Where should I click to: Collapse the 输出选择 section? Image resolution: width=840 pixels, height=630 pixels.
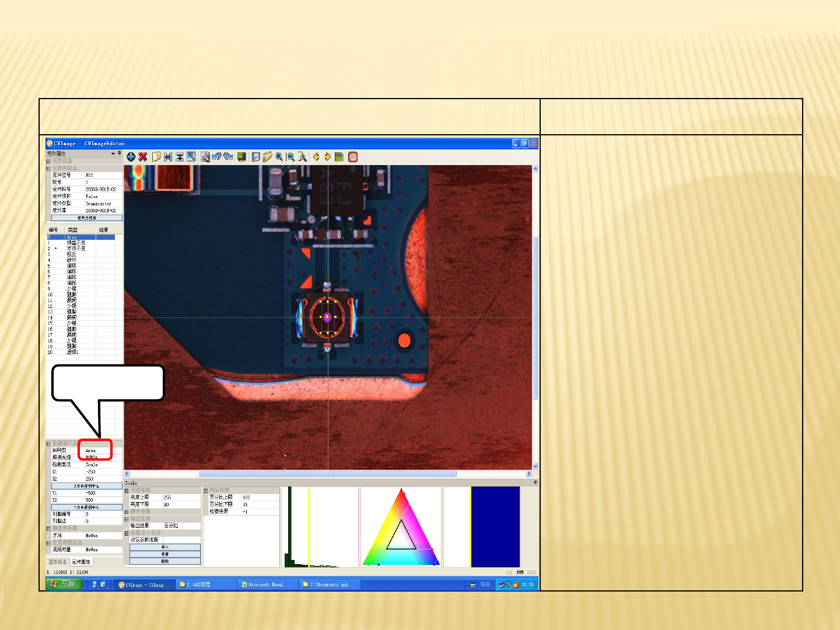(127, 519)
